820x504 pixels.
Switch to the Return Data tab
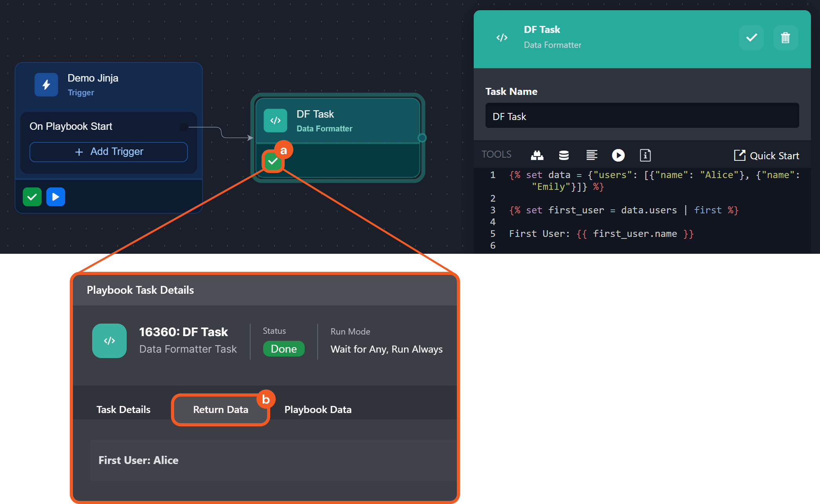[x=220, y=409]
